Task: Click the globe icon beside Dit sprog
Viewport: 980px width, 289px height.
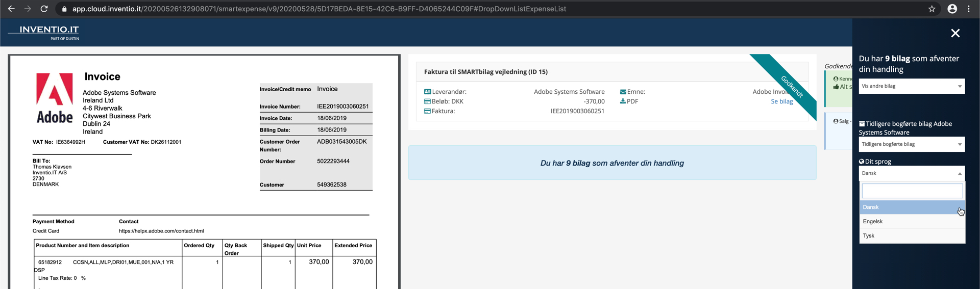Action: pos(862,162)
